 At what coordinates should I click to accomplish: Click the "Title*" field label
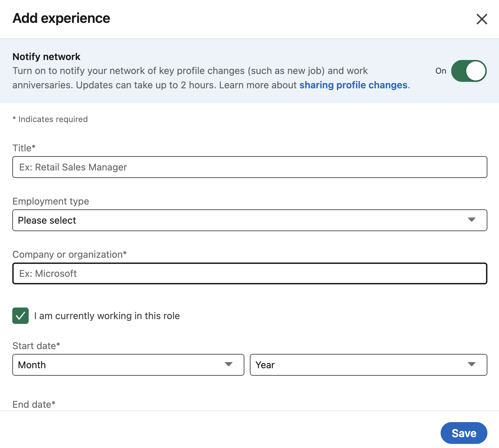click(24, 148)
